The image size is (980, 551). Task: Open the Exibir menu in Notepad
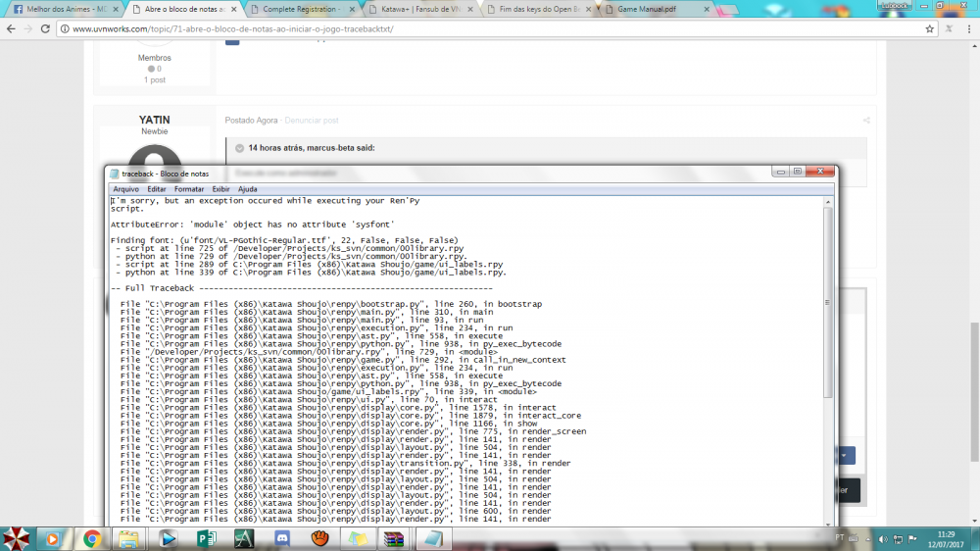tap(220, 189)
